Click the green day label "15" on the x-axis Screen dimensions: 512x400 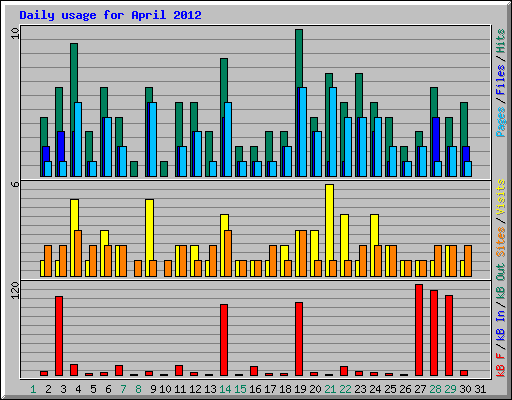coord(240,389)
